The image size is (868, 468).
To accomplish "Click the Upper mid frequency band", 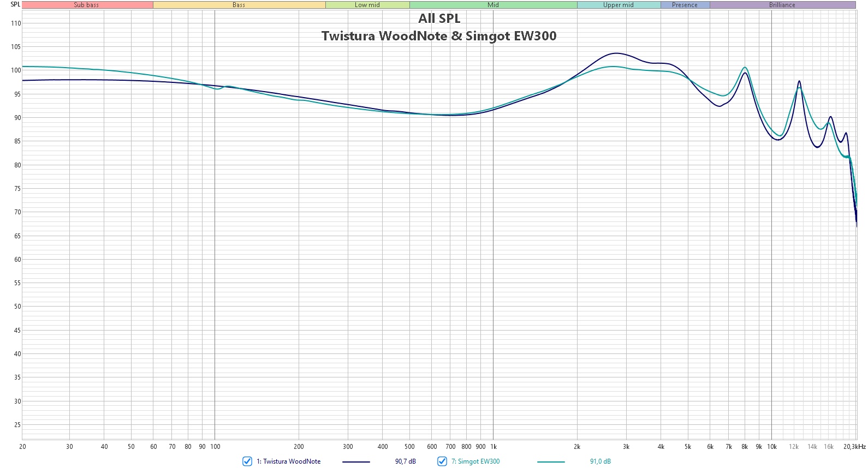I will 619,5.
